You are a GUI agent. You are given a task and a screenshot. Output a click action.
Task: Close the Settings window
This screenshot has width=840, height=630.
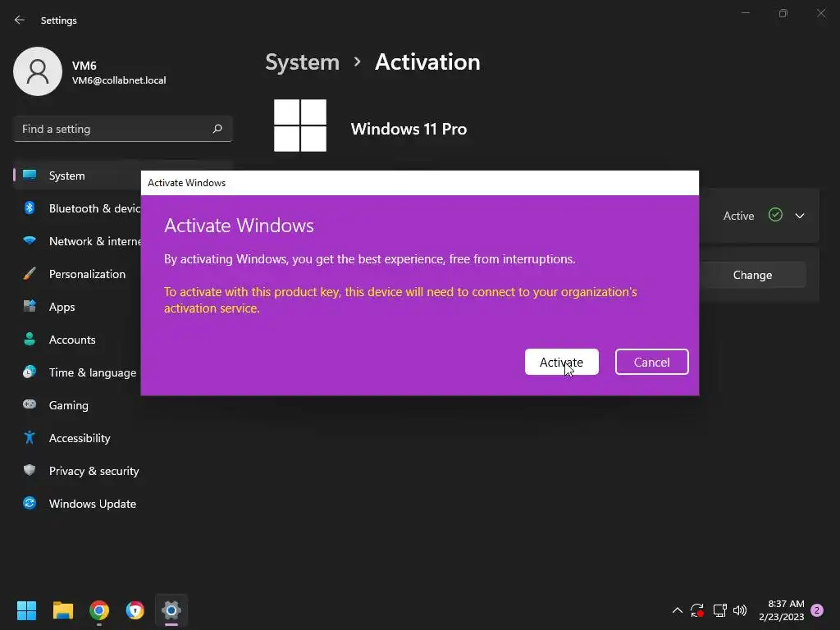tap(820, 13)
